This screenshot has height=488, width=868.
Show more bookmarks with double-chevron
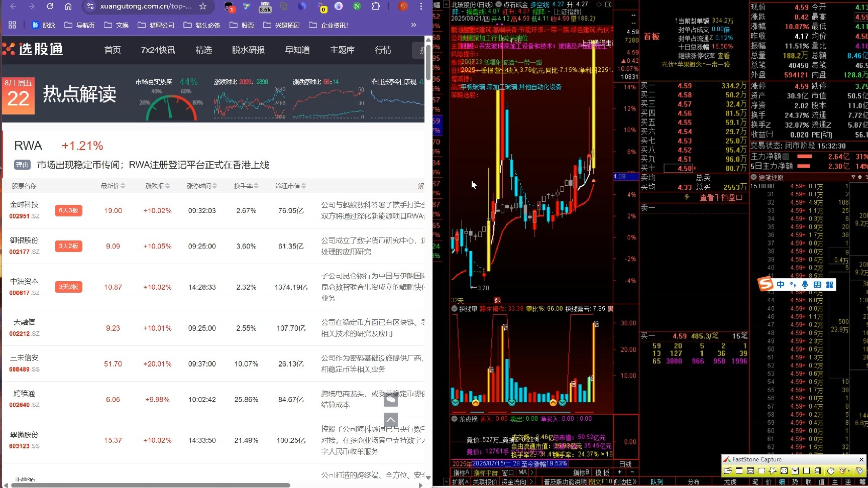point(413,25)
